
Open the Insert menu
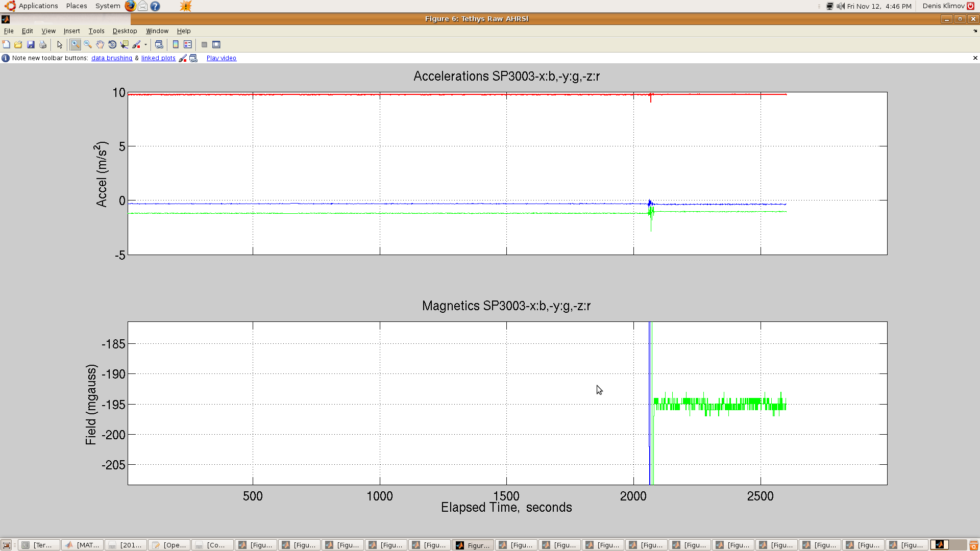[x=71, y=31]
